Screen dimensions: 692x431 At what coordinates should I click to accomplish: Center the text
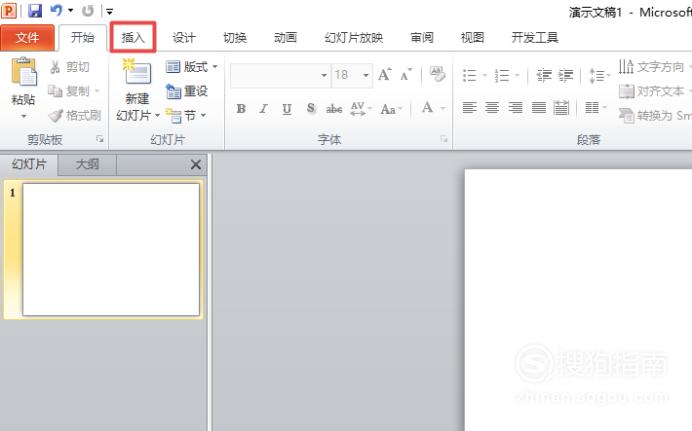tap(492, 108)
